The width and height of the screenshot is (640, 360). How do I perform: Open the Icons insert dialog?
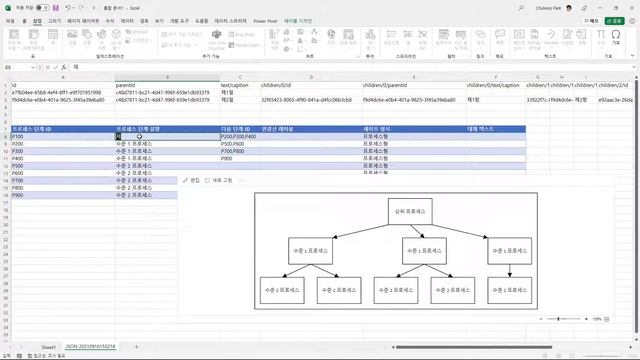point(102,40)
